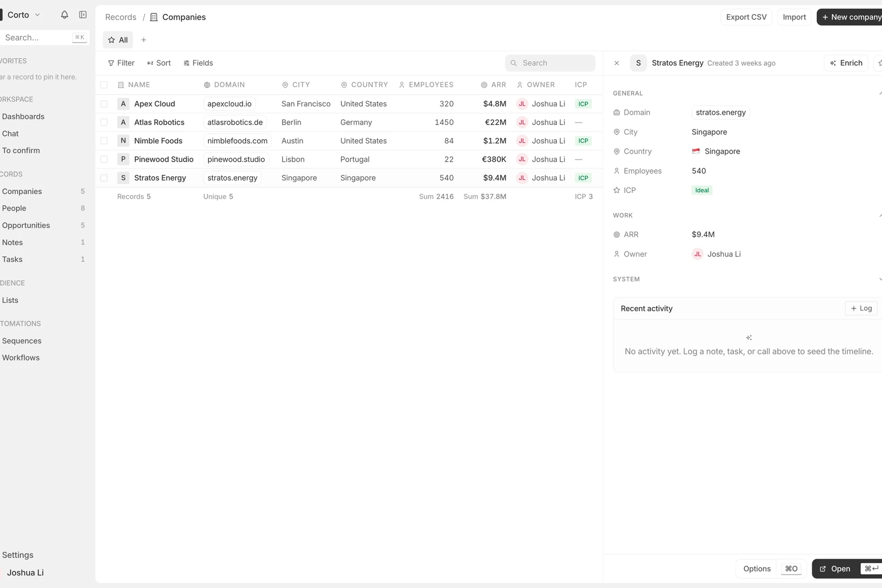Click the ICP badge on Nimble Foods row
882x588 pixels.
tap(583, 141)
